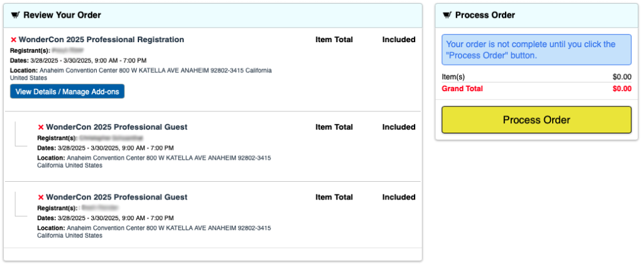Remove the WonderCon 2025 Professional Registration item
The width and height of the screenshot is (644, 268).
13,40
